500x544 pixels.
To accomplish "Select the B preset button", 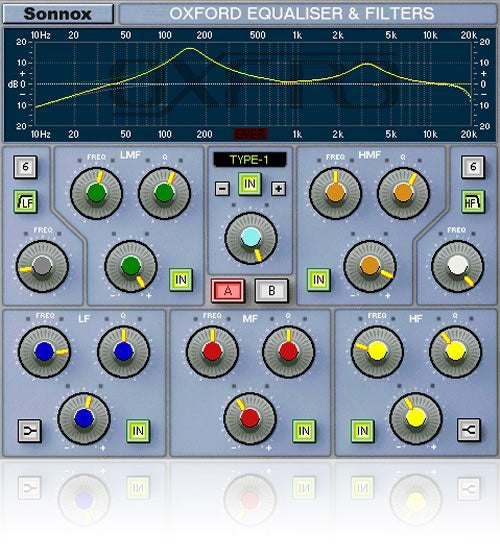I will (272, 290).
